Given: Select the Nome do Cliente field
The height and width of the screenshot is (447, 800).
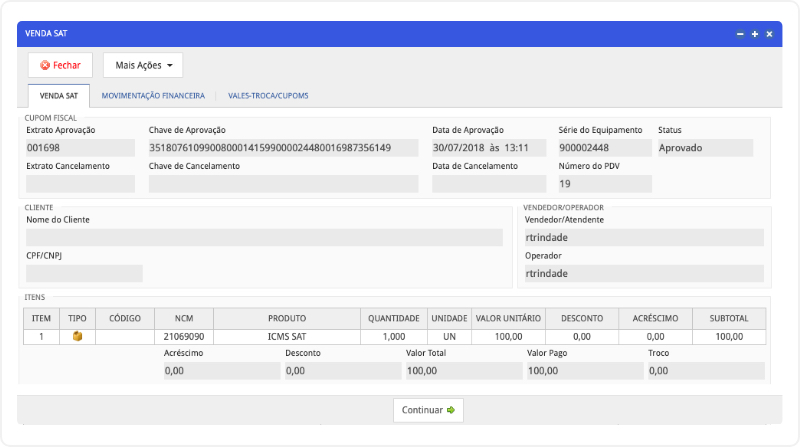Looking at the screenshot, I should 264,238.
